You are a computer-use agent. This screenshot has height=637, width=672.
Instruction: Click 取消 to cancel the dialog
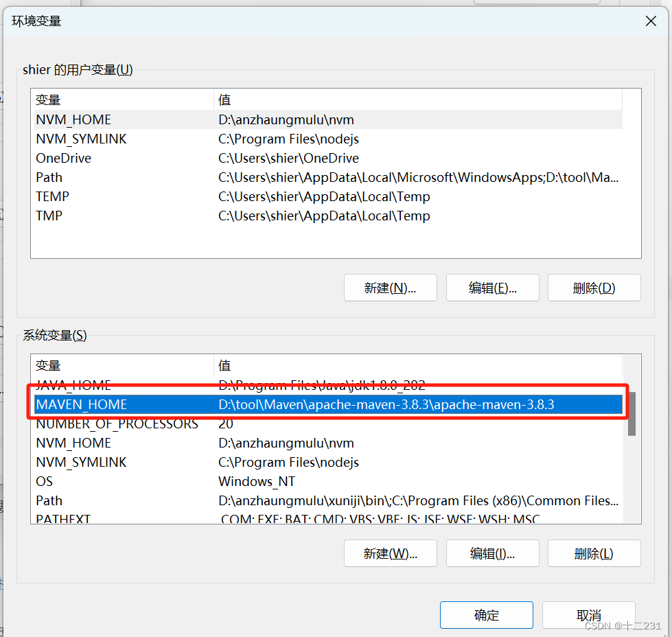(588, 615)
